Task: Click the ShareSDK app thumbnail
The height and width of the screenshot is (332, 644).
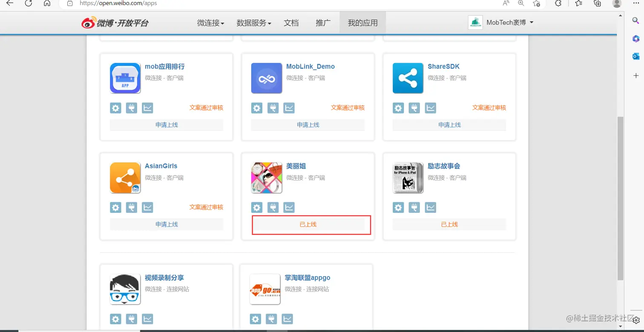Action: (408, 78)
